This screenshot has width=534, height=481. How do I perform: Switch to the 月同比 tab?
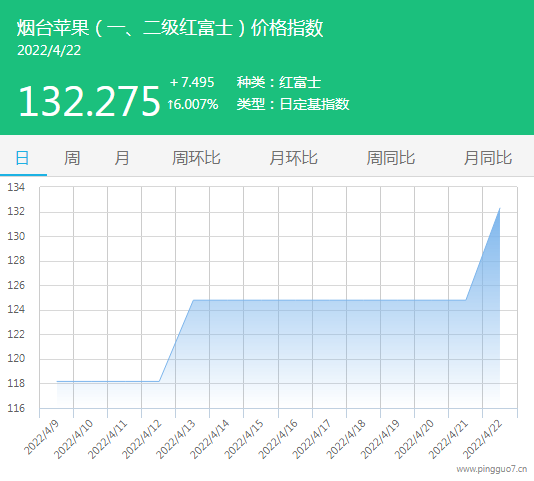click(x=488, y=158)
